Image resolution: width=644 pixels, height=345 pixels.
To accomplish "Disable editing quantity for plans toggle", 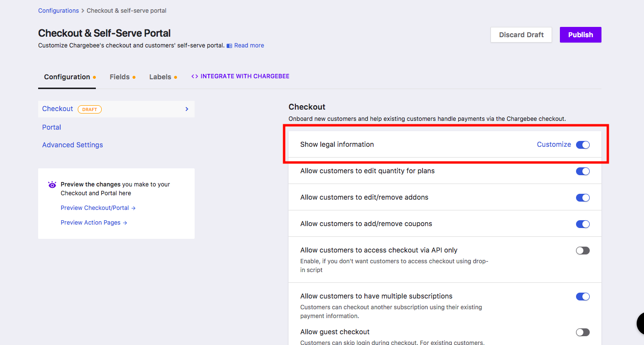I will click(x=582, y=171).
